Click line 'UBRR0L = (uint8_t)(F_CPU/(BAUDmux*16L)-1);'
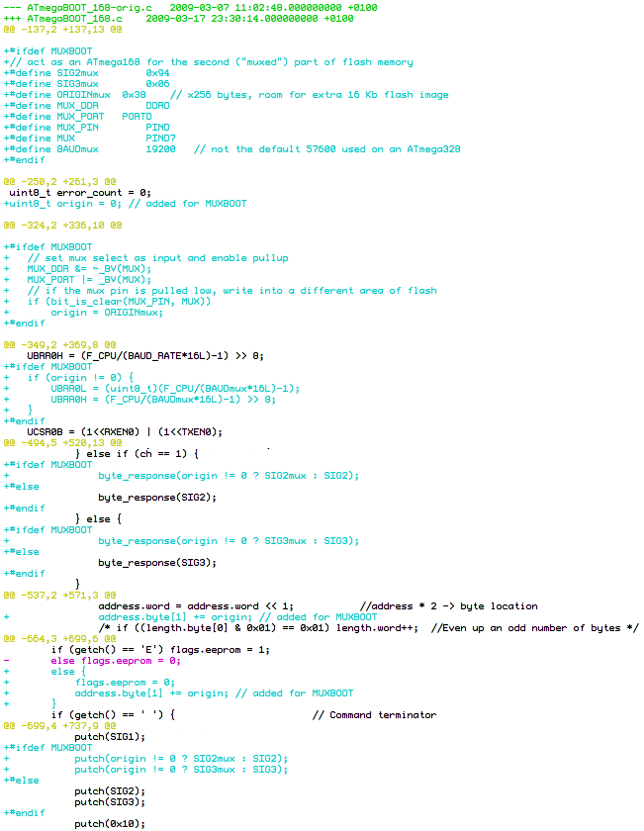Viewport: 644px width, 831px height. (175, 389)
